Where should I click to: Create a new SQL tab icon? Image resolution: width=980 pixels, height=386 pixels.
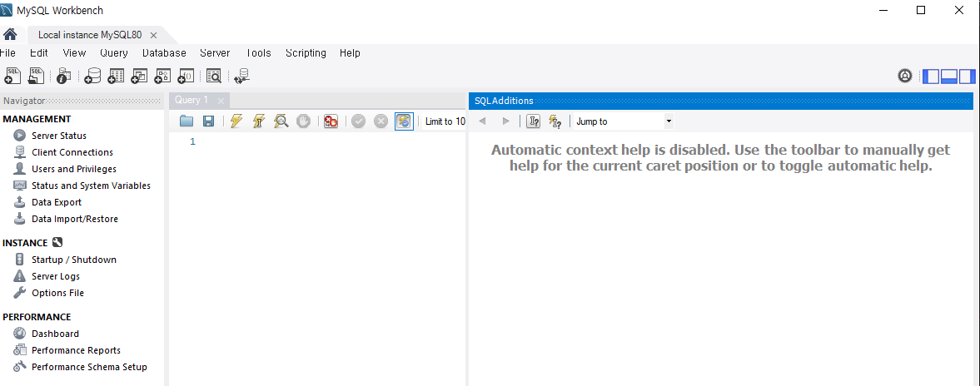coord(12,77)
